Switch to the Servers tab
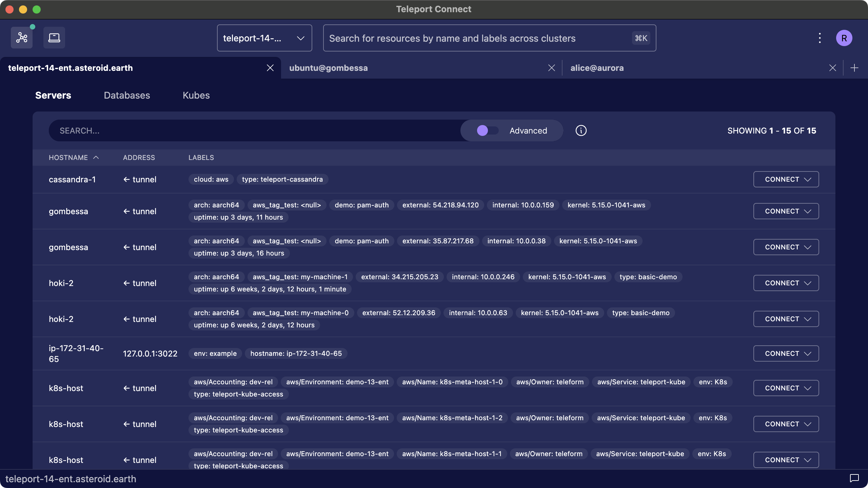Image resolution: width=868 pixels, height=488 pixels. (53, 95)
